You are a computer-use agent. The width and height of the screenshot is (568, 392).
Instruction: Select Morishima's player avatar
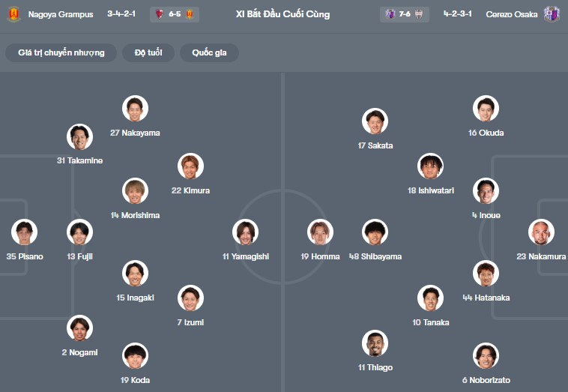tap(135, 191)
